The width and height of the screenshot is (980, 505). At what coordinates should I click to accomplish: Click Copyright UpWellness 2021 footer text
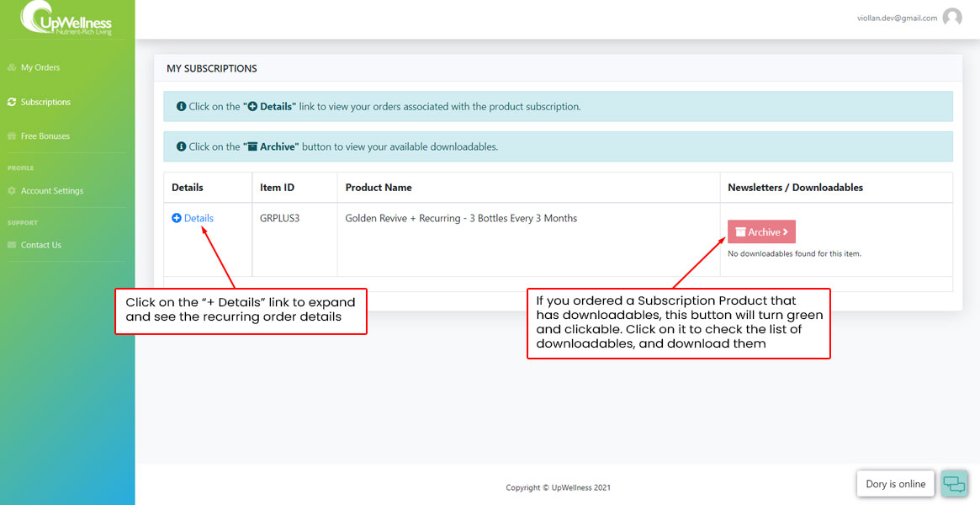point(558,487)
